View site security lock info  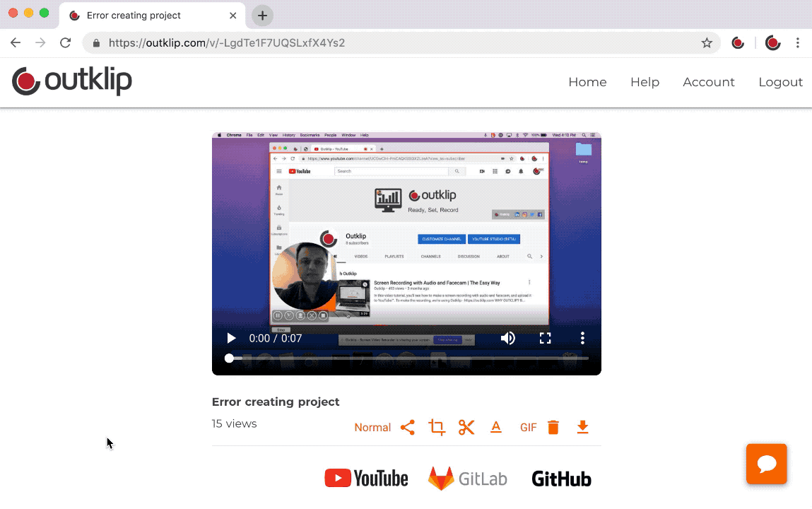tap(96, 43)
